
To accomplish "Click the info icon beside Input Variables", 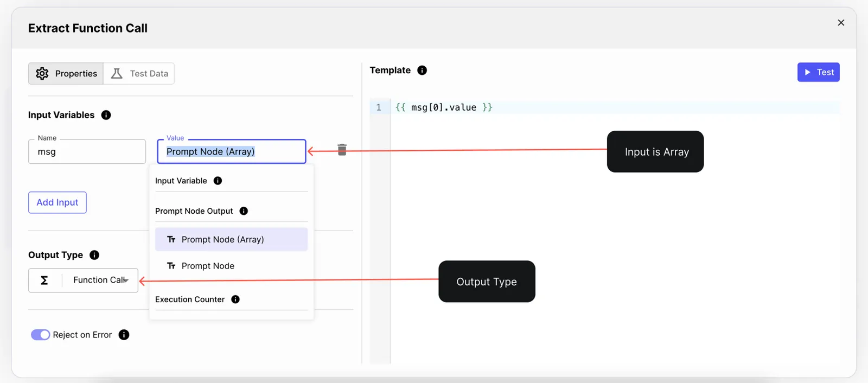I will click(106, 115).
